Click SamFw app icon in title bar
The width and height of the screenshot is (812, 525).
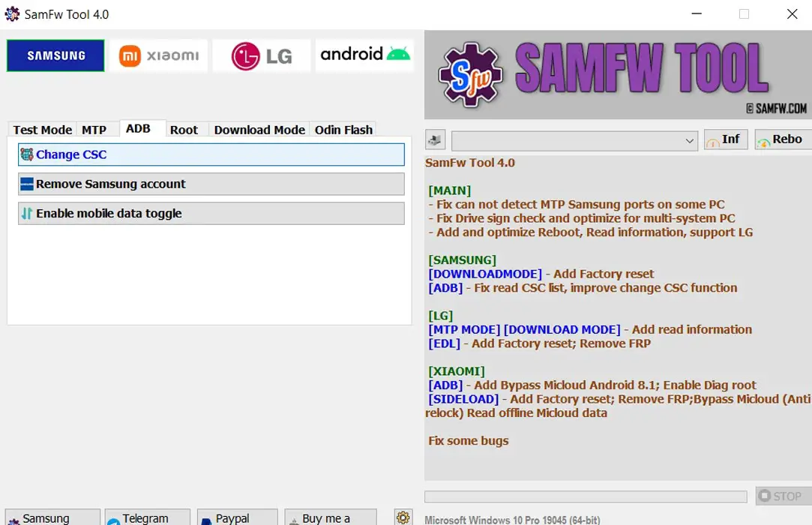[x=12, y=14]
